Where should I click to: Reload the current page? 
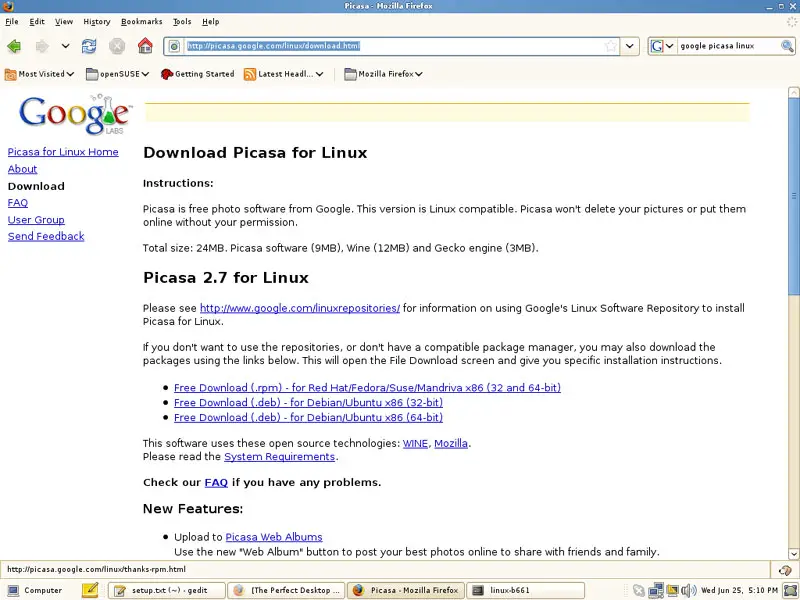click(x=89, y=46)
